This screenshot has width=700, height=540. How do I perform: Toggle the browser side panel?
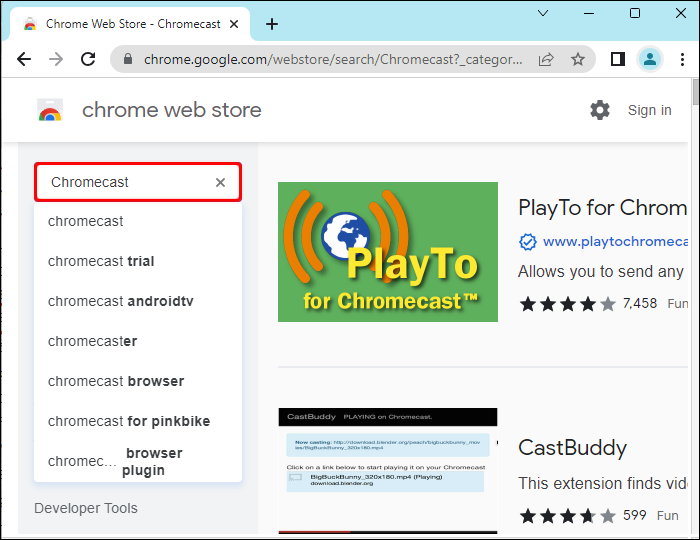coord(618,59)
